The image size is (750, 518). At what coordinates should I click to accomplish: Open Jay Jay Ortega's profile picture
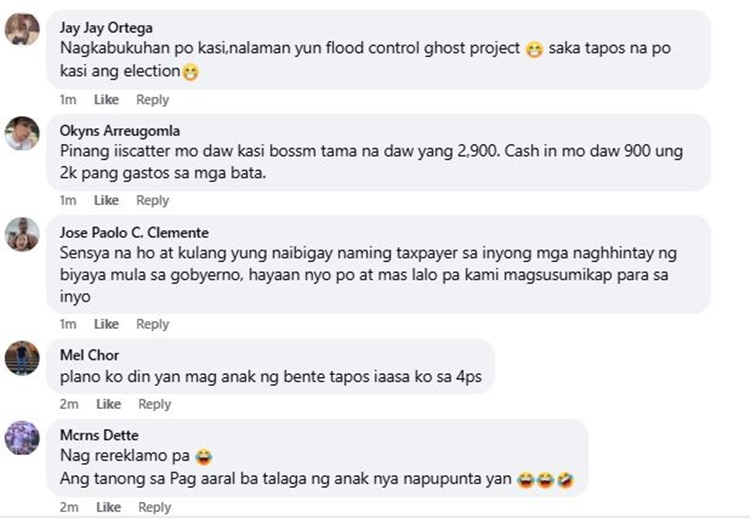pos(22,30)
